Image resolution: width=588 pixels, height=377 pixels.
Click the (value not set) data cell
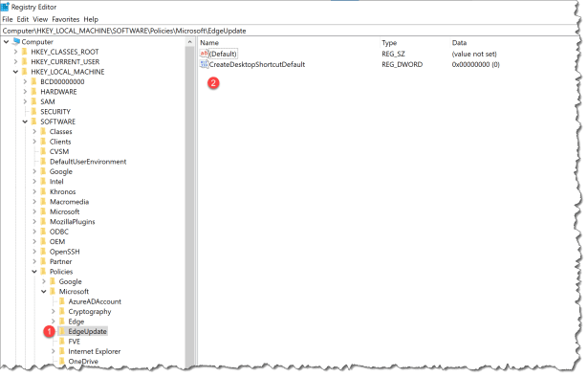(474, 54)
